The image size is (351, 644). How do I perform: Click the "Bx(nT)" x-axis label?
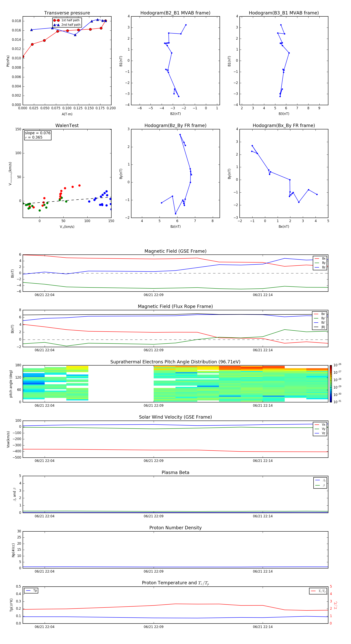[x=284, y=227]
